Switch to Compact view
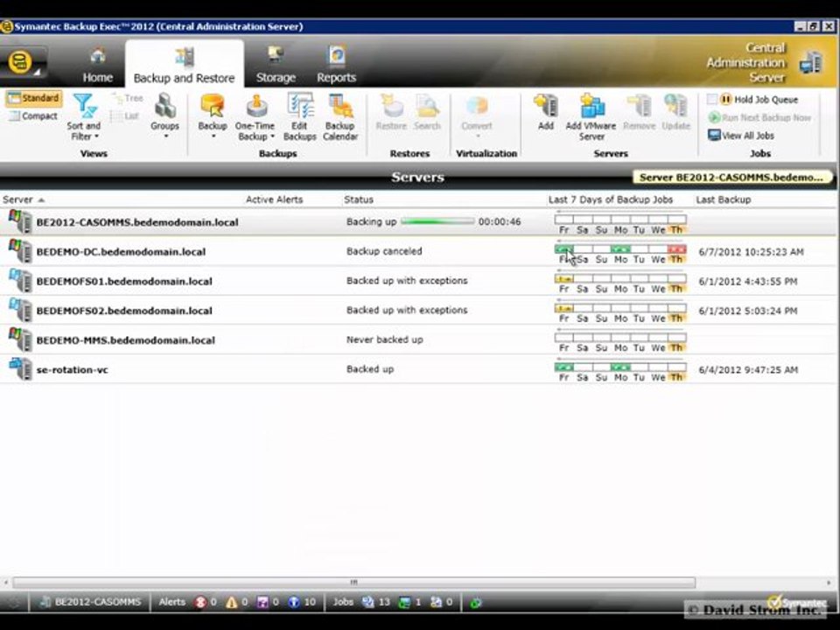Viewport: 840px width, 630px height. click(34, 115)
